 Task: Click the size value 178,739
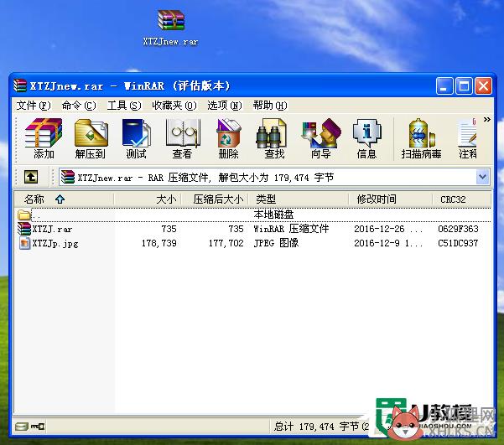click(159, 243)
